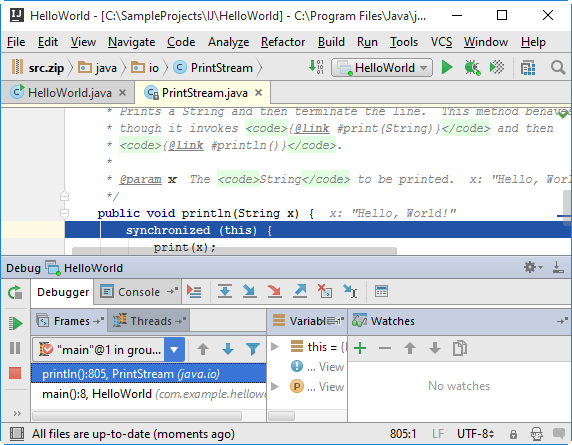Show Execution Point debugger icon

[194, 291]
